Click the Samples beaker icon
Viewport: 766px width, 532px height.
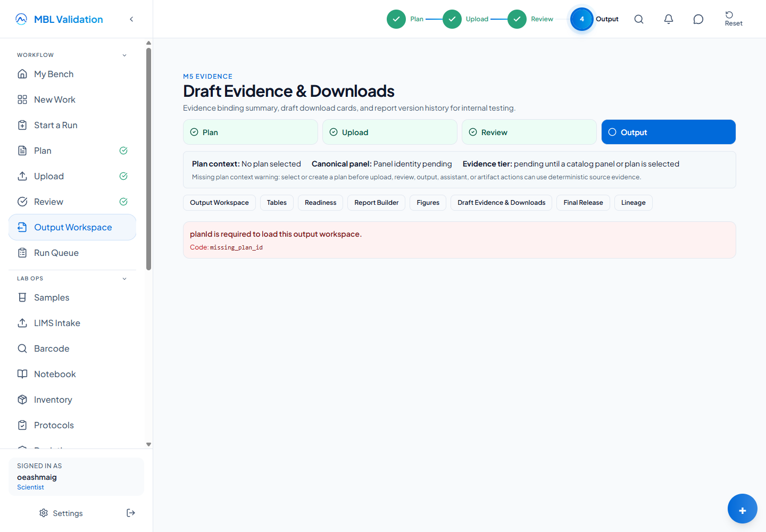[x=22, y=297]
